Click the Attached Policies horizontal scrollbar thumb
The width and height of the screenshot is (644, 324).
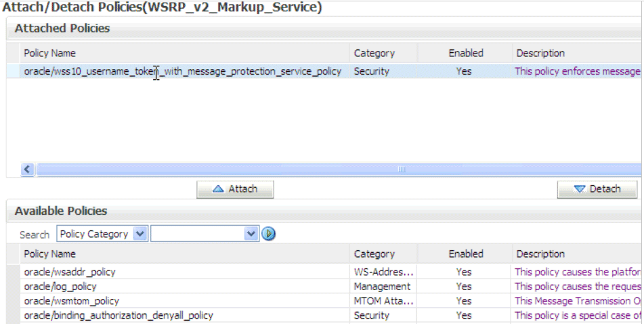pyautogui.click(x=339, y=169)
